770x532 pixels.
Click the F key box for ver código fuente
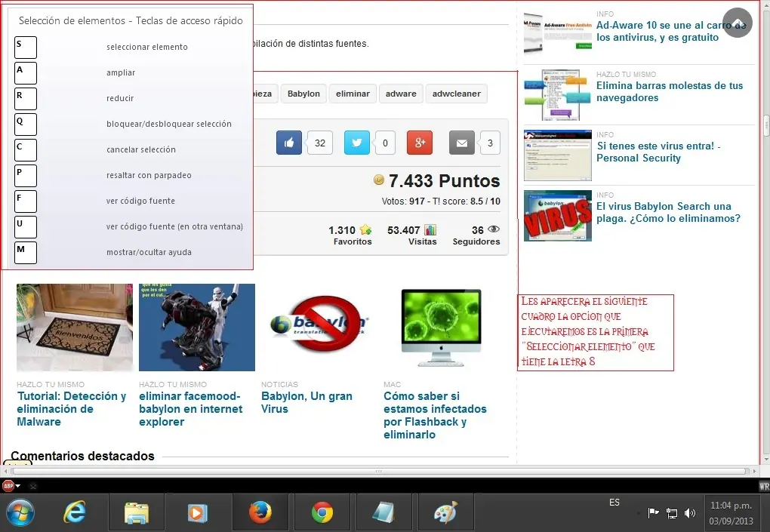(26, 201)
